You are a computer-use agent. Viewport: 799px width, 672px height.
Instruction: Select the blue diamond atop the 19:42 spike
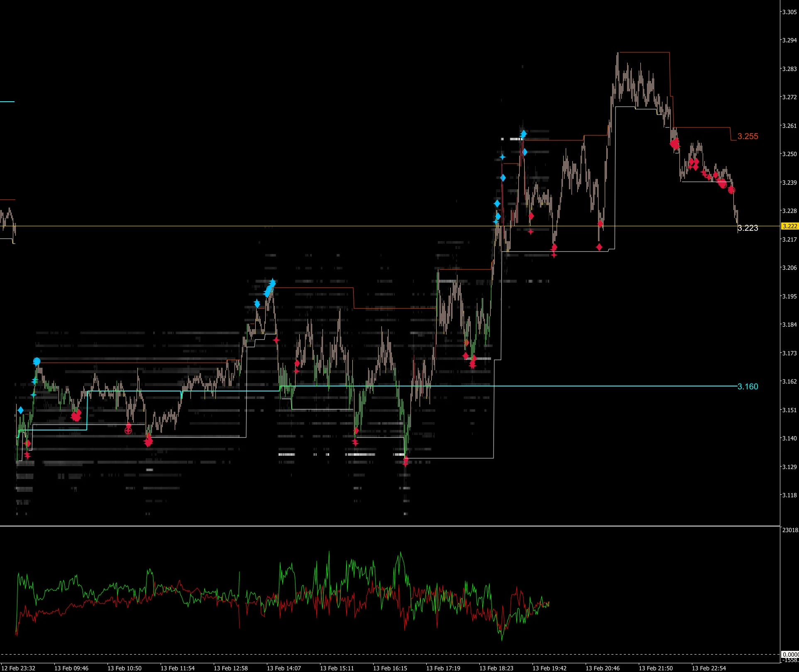(x=523, y=134)
